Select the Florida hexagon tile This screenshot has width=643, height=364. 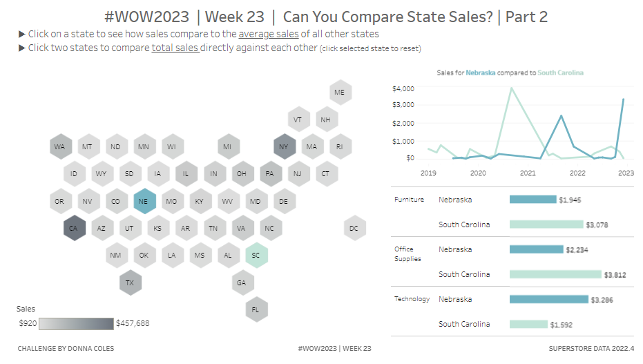point(256,309)
